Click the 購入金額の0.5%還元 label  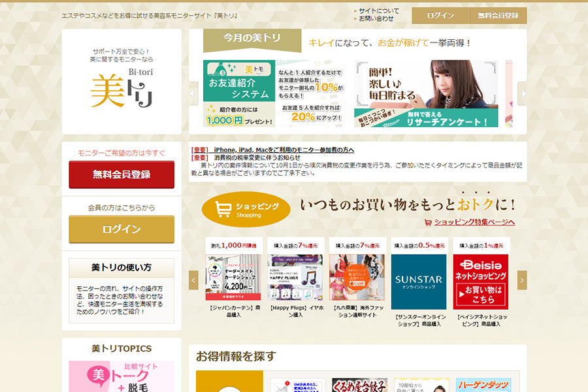[419, 246]
